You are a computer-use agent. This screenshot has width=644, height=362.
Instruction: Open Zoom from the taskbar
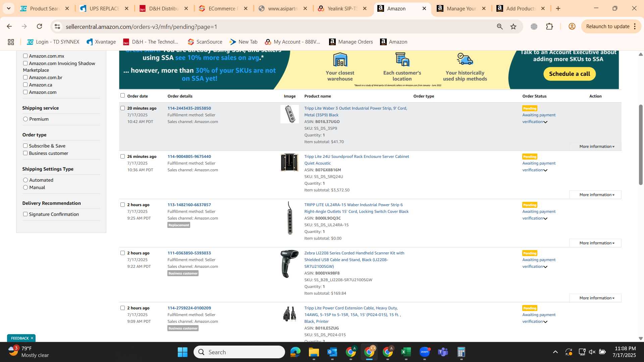tap(425, 352)
